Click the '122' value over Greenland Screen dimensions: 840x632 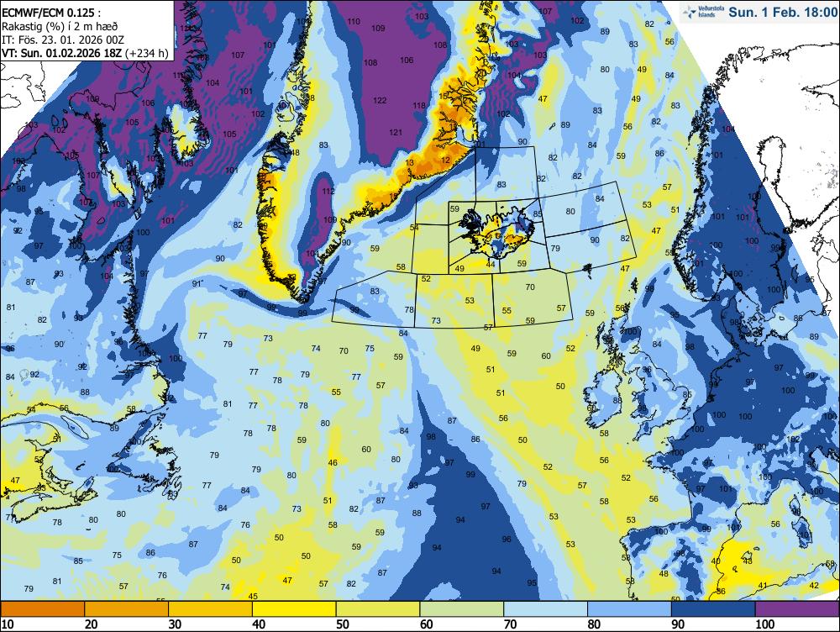pyautogui.click(x=380, y=100)
